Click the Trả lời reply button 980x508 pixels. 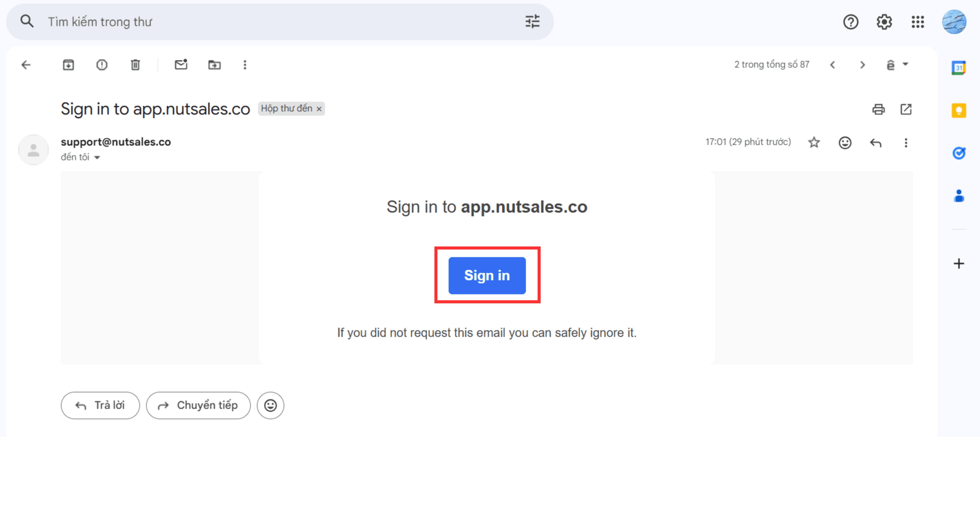pyautogui.click(x=100, y=405)
